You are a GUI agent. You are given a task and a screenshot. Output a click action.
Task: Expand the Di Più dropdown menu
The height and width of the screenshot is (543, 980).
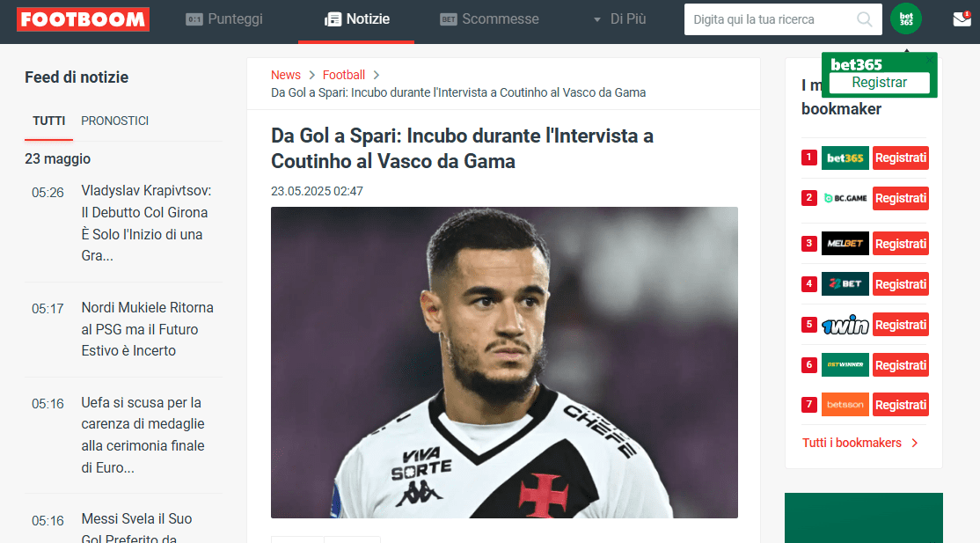click(619, 19)
